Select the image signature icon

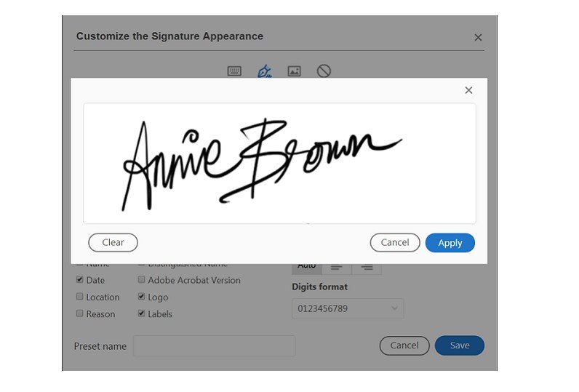(294, 71)
